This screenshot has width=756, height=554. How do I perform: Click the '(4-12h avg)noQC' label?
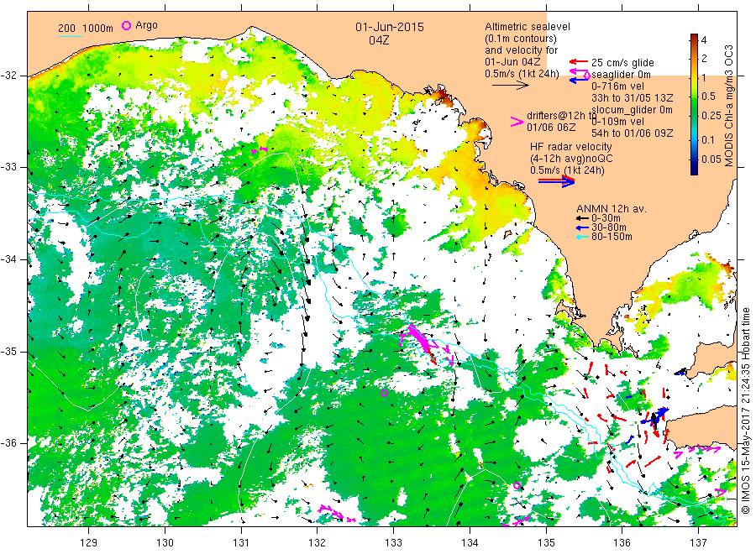point(571,159)
